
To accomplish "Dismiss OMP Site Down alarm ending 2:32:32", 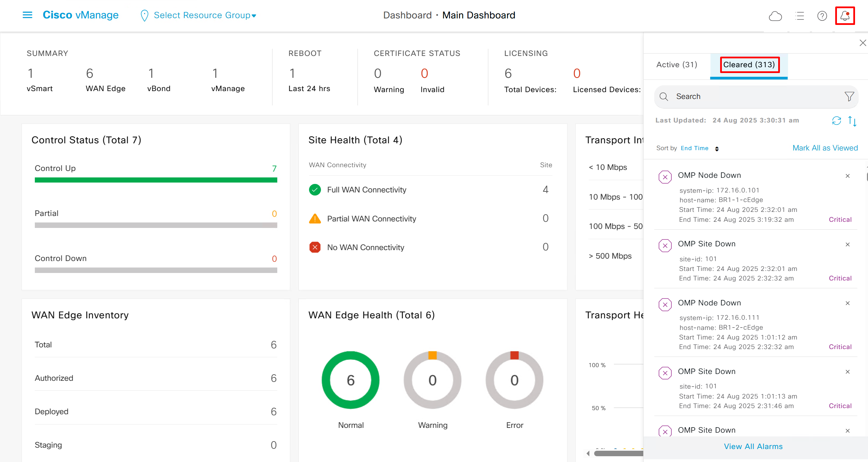I will [x=848, y=245].
